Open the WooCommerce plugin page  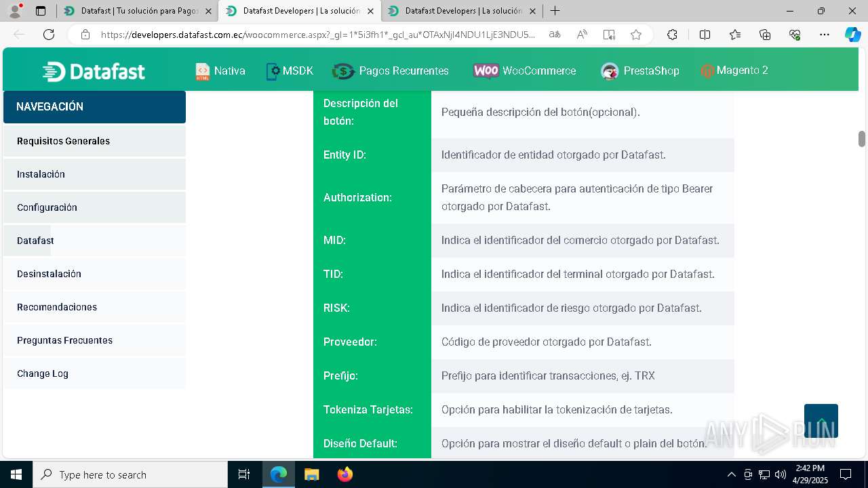pos(525,71)
